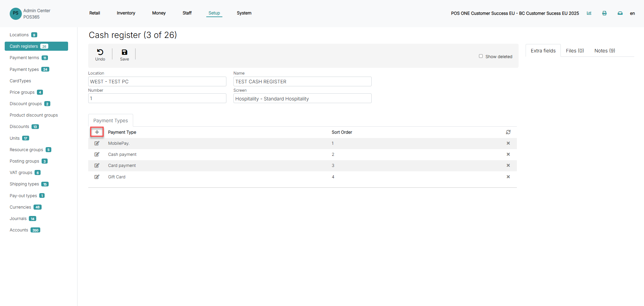Edit the Gift Card row

(x=97, y=177)
